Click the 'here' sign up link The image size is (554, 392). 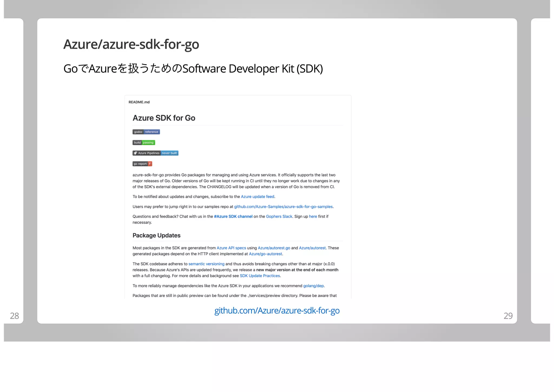(313, 216)
